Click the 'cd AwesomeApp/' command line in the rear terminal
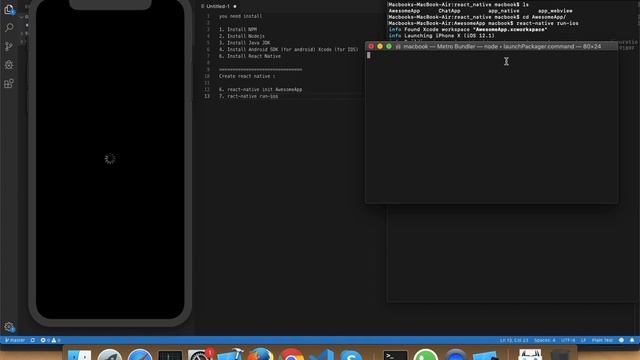Screen dimensions: 640x360 [x=477, y=17]
